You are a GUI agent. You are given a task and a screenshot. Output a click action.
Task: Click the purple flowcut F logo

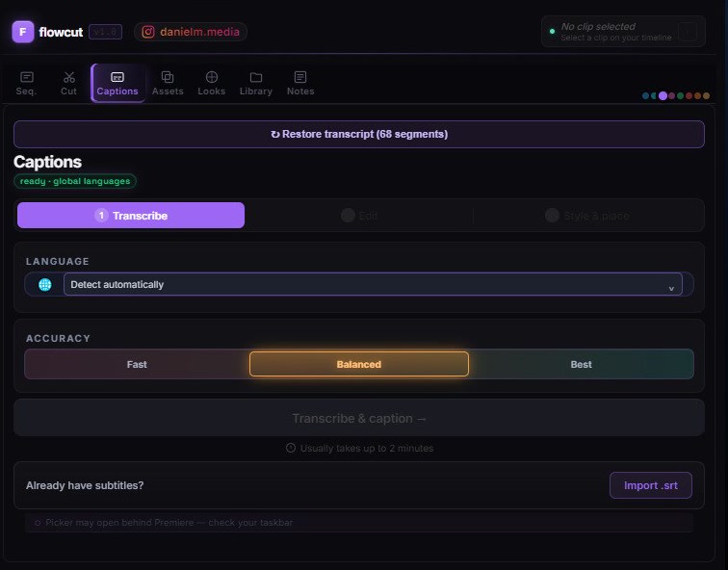tap(23, 32)
